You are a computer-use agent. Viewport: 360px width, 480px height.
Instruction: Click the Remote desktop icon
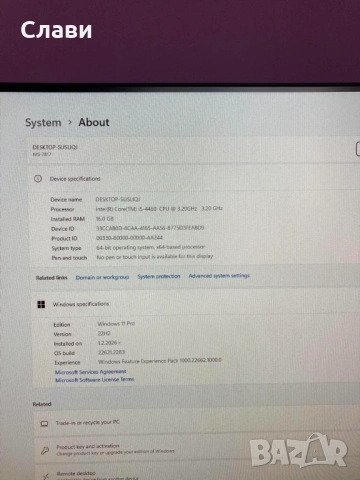tap(46, 476)
